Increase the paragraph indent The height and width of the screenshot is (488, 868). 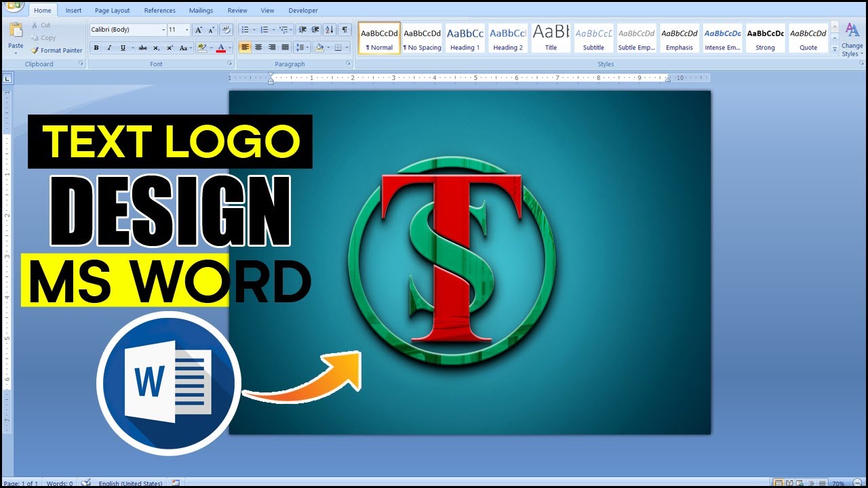click(315, 30)
